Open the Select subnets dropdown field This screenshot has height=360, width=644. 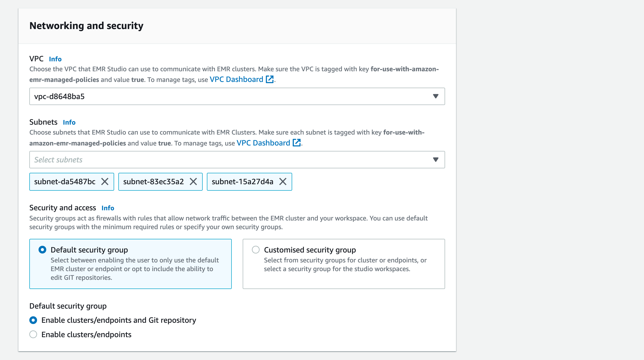point(225,160)
